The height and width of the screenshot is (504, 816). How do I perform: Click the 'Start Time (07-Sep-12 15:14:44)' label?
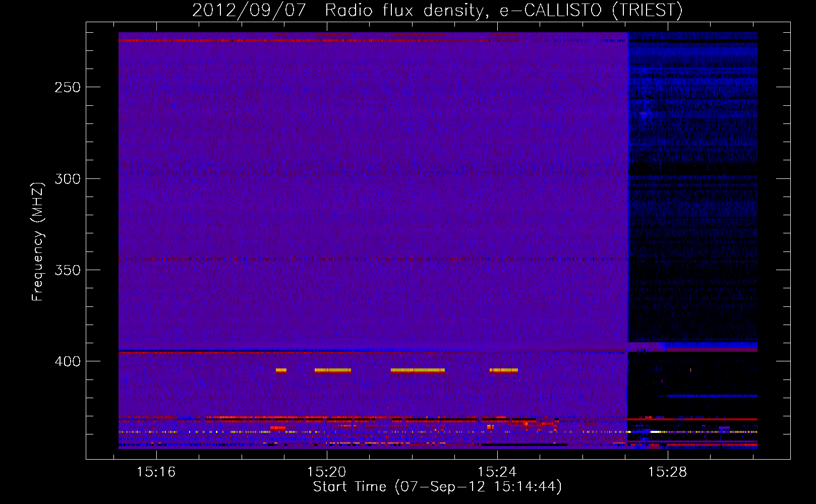click(437, 487)
